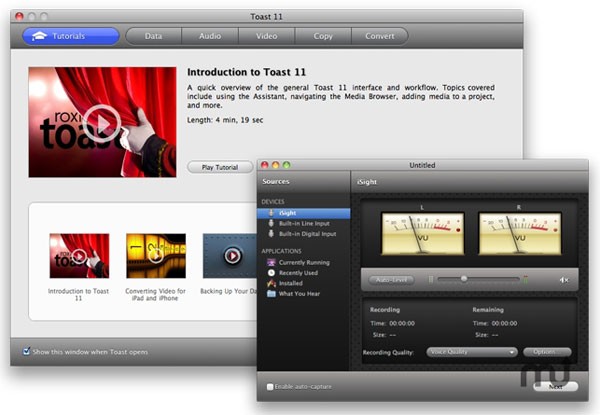Select the Converting Video for iPad thumbnail

[156, 256]
